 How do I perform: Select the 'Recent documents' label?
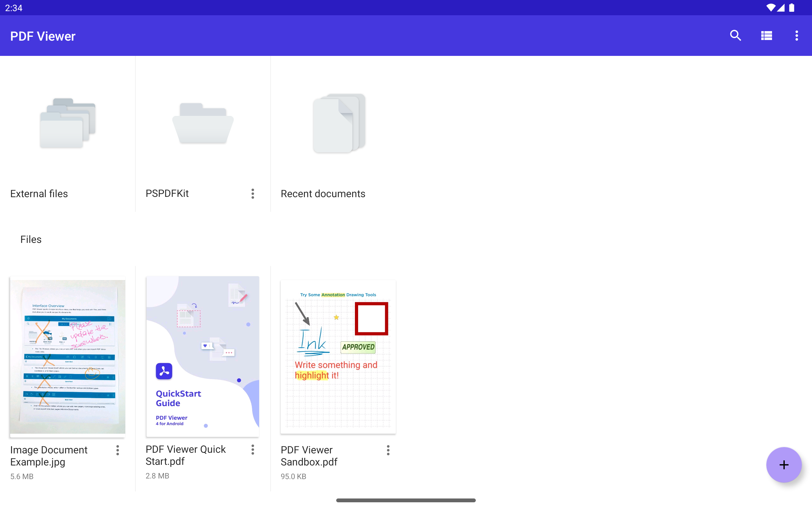pyautogui.click(x=323, y=194)
